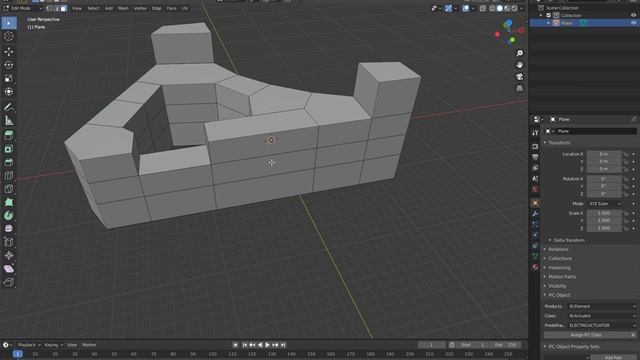Open the Object Data properties green triangle tab

tap(535, 256)
